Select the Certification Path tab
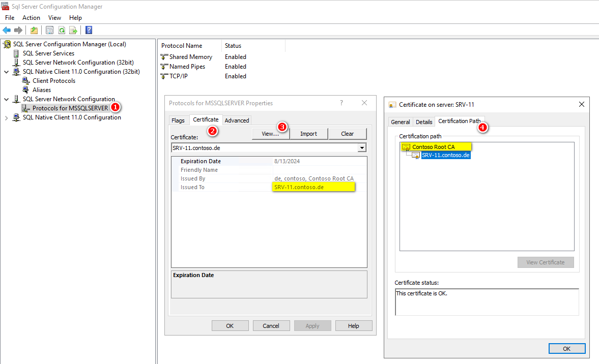 coord(459,121)
